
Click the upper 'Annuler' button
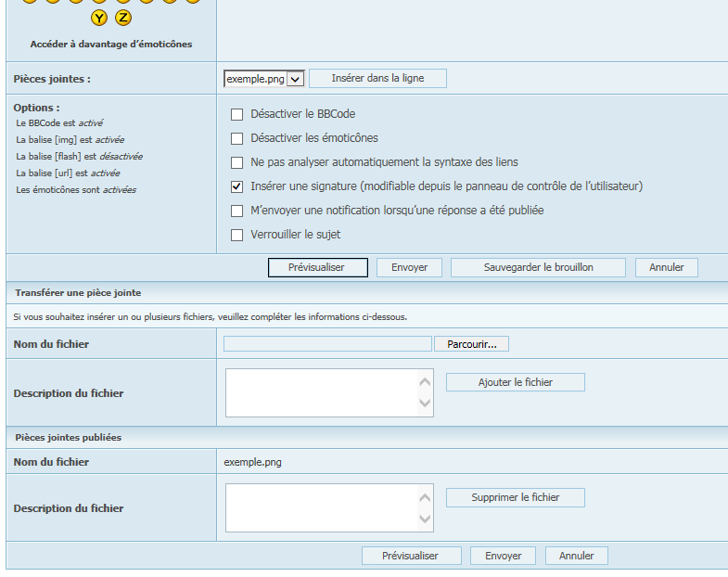(x=666, y=267)
